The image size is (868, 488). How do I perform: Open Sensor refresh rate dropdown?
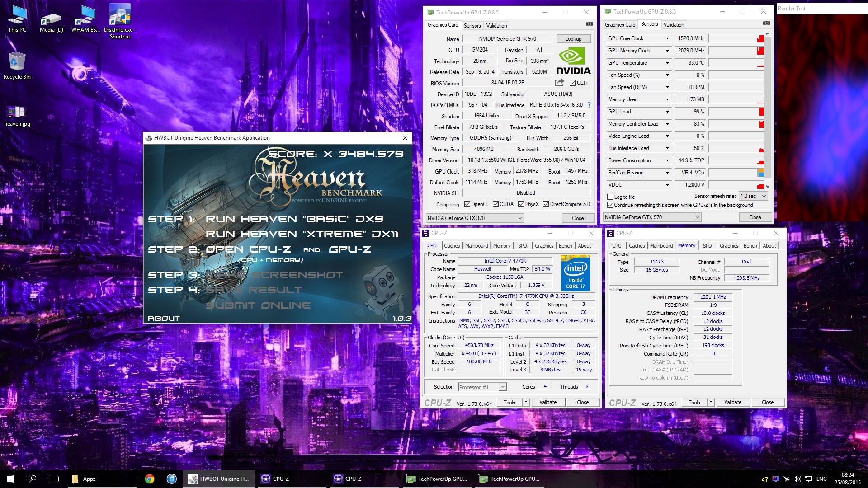click(753, 196)
